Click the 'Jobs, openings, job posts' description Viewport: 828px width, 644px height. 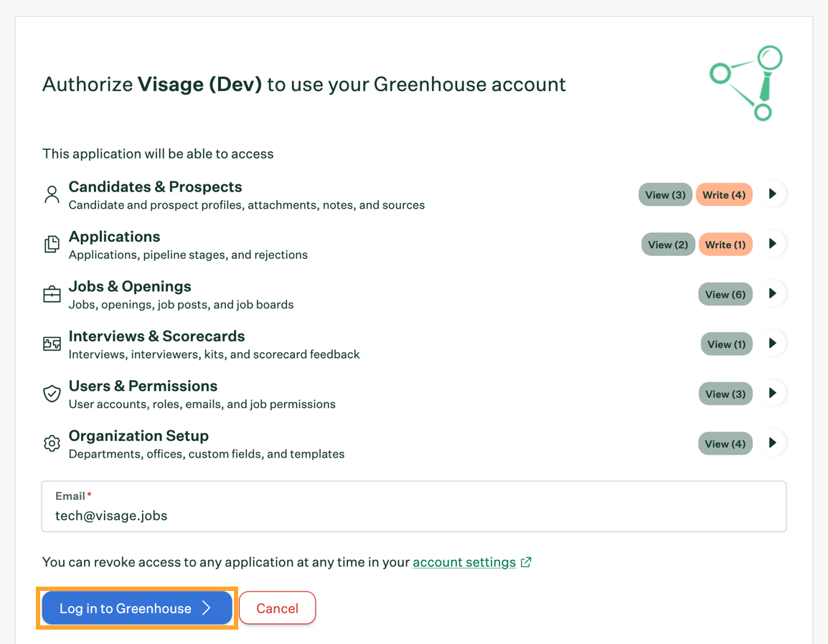click(181, 305)
